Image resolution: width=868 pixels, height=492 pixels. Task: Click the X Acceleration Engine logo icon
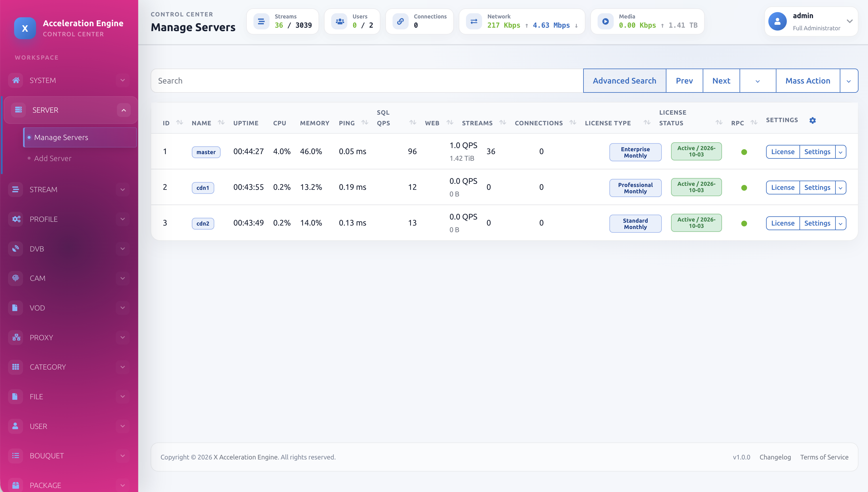(x=25, y=29)
